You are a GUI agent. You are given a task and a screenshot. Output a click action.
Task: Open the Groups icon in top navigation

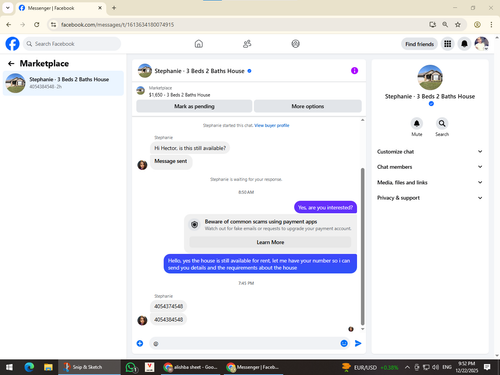click(x=295, y=44)
